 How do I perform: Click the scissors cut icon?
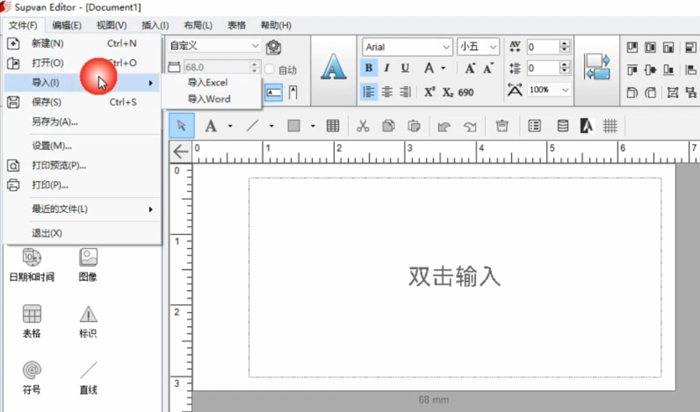(362, 126)
